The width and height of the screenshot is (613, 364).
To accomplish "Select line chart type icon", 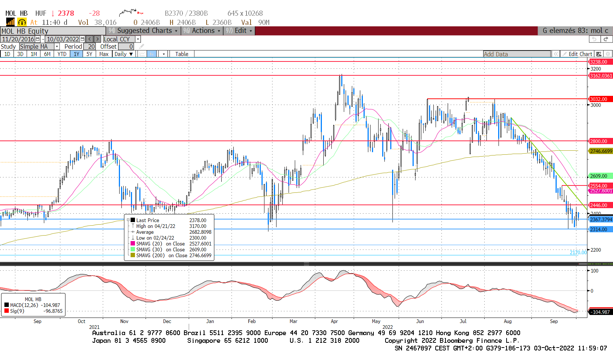I will 142,54.
